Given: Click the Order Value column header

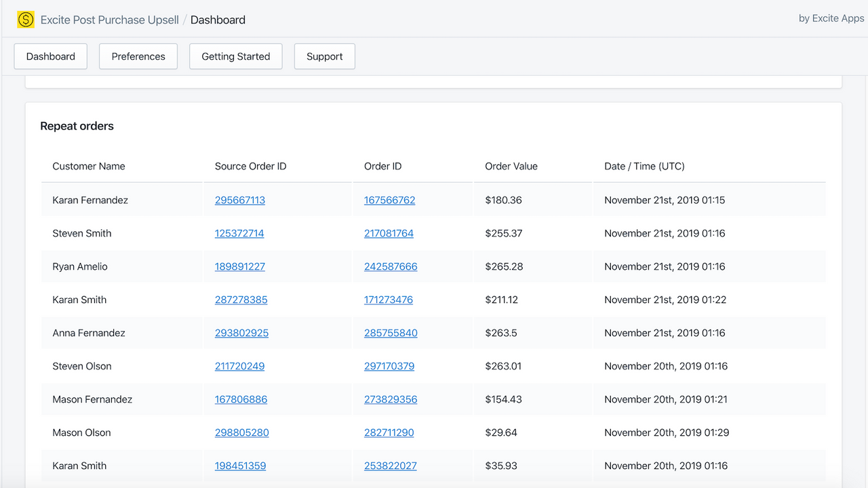Looking at the screenshot, I should 511,166.
